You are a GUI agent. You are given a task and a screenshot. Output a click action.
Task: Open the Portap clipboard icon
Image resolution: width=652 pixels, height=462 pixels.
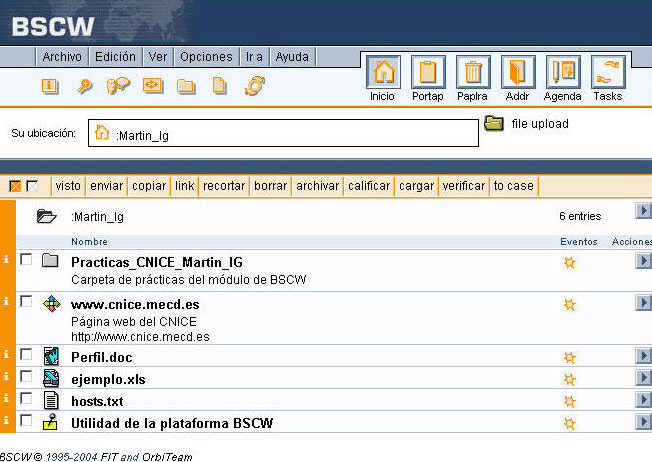[x=428, y=73]
